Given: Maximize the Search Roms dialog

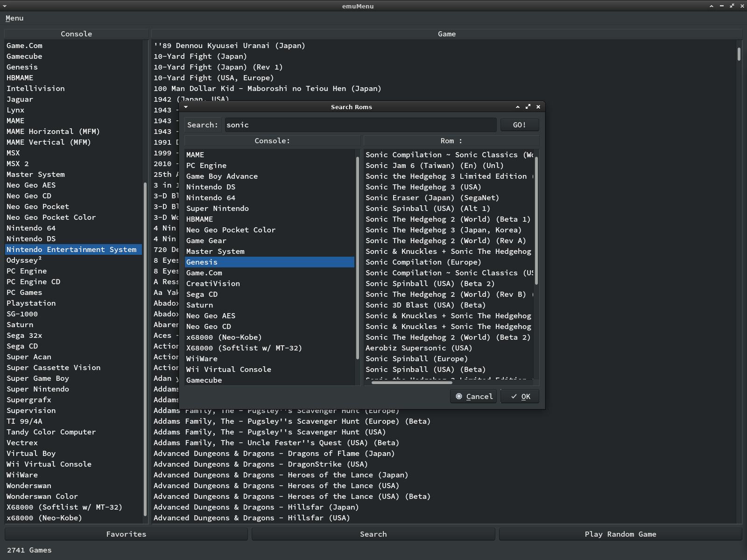Looking at the screenshot, I should (x=528, y=107).
